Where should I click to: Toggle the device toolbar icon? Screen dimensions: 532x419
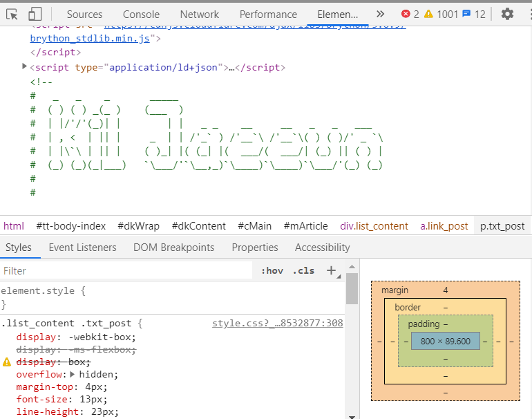35,15
